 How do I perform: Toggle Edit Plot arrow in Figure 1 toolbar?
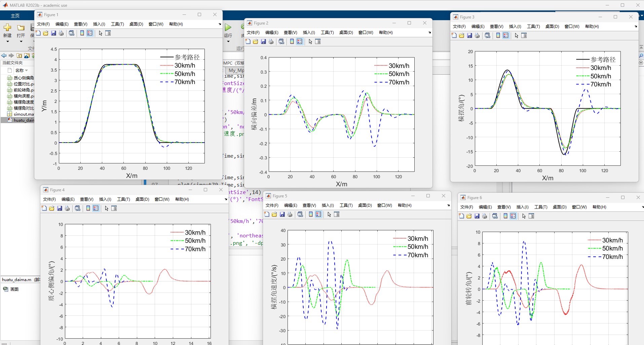coord(100,33)
